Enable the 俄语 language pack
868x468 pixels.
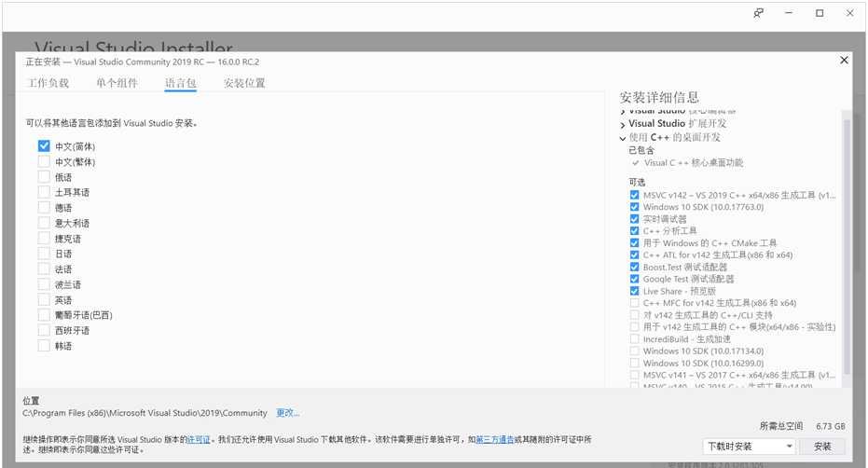(x=44, y=177)
